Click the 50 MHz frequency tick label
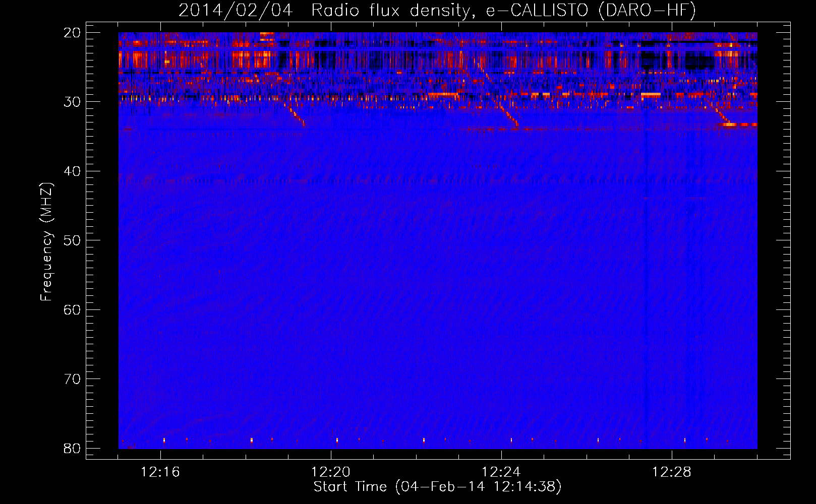 point(72,240)
